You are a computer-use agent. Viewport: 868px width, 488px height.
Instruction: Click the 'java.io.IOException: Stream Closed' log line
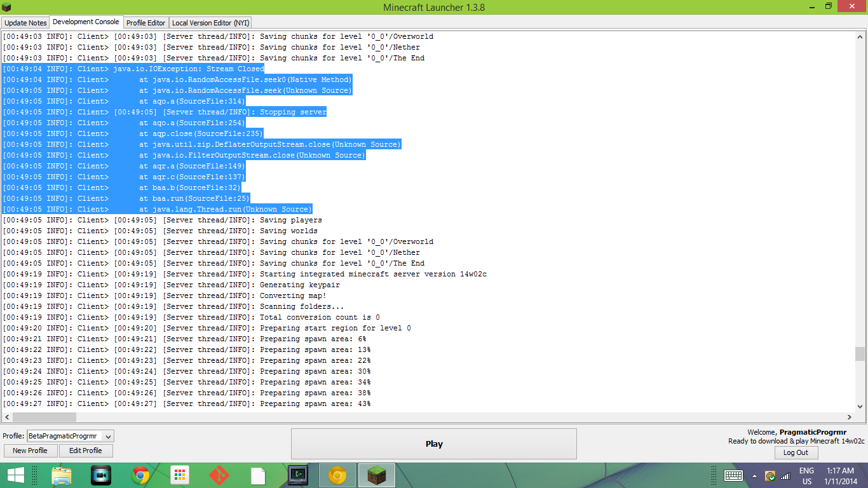[x=133, y=69]
